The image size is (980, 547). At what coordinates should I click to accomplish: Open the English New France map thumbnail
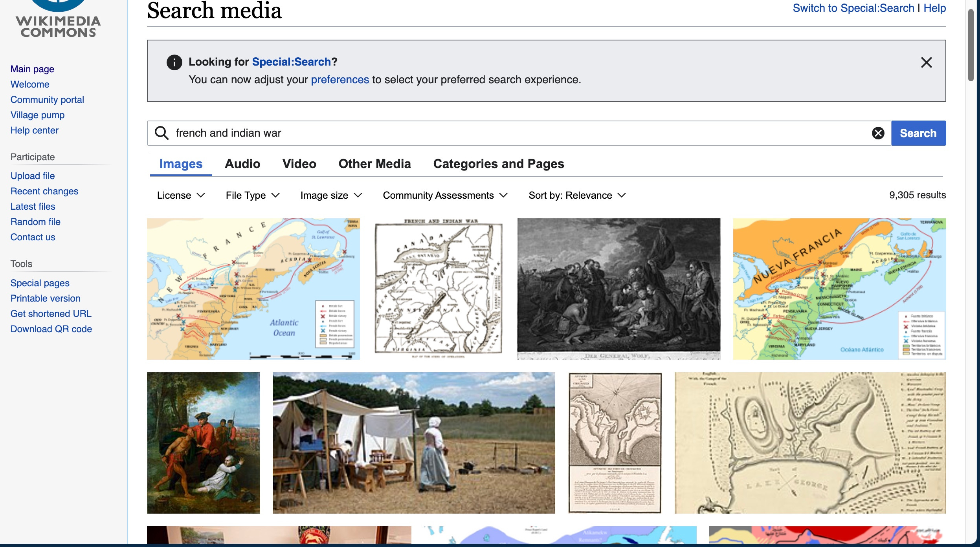pyautogui.click(x=253, y=289)
